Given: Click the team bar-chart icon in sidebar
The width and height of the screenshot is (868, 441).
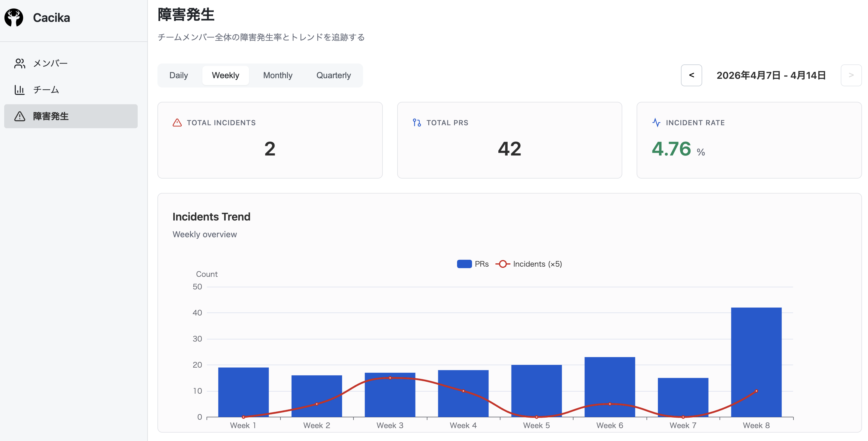Looking at the screenshot, I should (x=19, y=90).
